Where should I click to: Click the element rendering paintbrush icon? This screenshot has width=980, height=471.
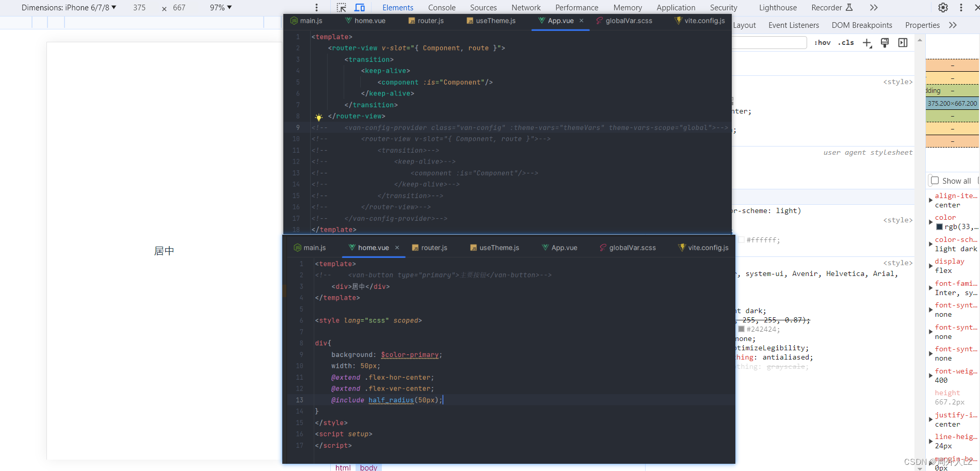[885, 43]
